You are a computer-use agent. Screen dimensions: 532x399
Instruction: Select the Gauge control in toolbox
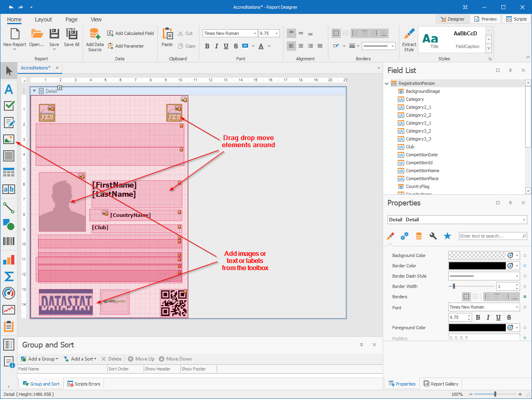[x=9, y=293]
